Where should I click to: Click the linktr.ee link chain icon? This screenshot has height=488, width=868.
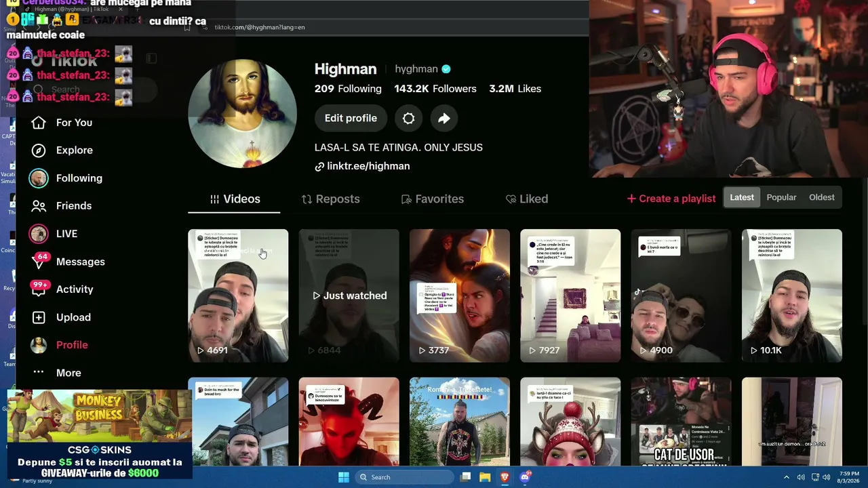[x=319, y=167]
